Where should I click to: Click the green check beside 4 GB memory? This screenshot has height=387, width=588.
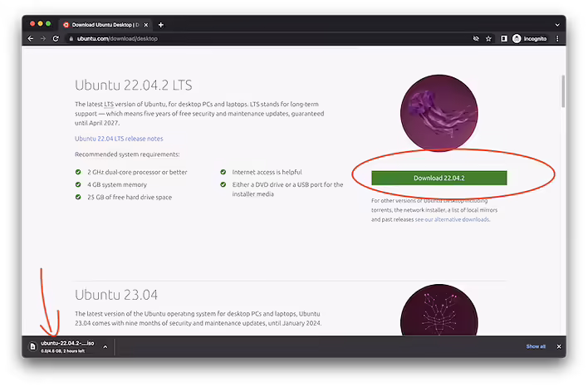(78, 184)
